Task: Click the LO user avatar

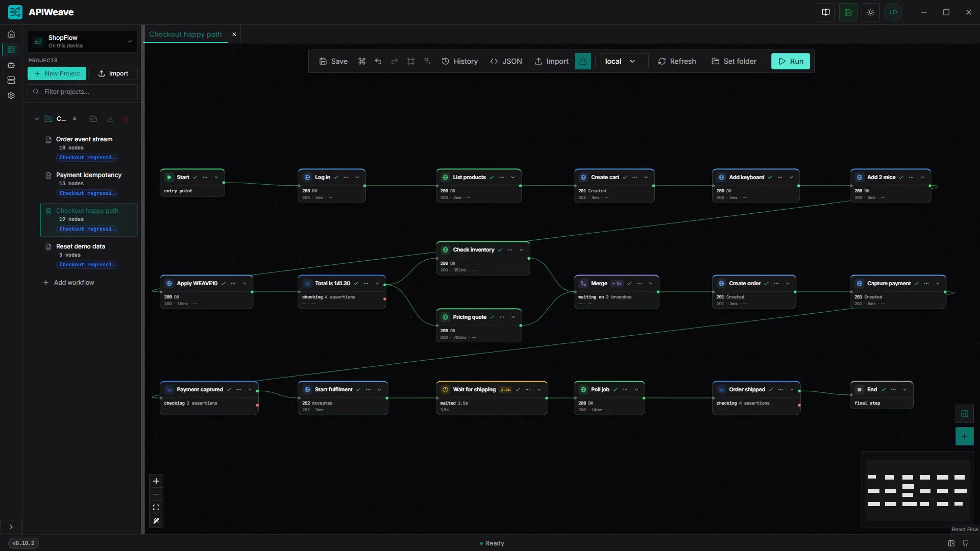Action: coord(893,12)
